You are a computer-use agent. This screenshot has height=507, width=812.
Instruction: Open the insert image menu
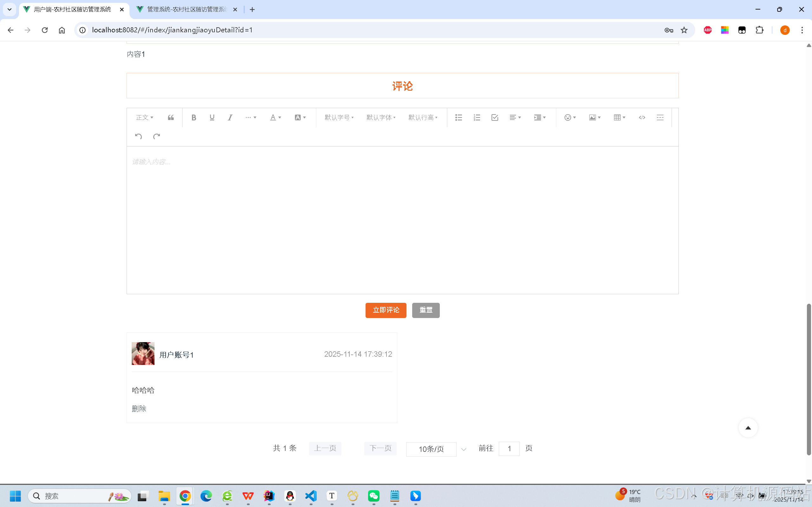coord(595,117)
